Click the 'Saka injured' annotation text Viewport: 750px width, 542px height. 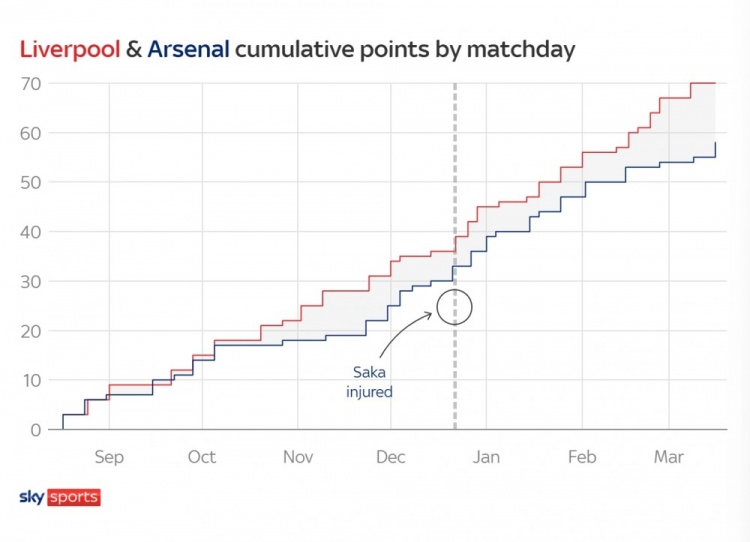pyautogui.click(x=369, y=382)
